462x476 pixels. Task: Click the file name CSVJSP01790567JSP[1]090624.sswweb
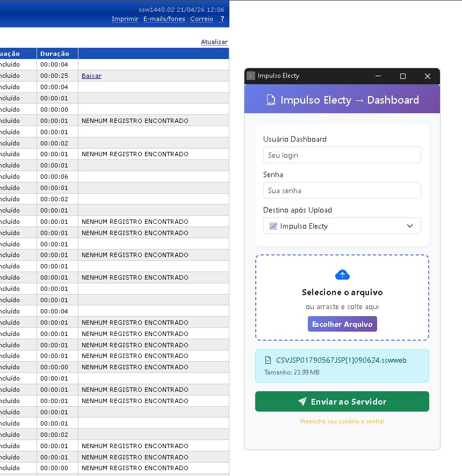[x=341, y=360]
